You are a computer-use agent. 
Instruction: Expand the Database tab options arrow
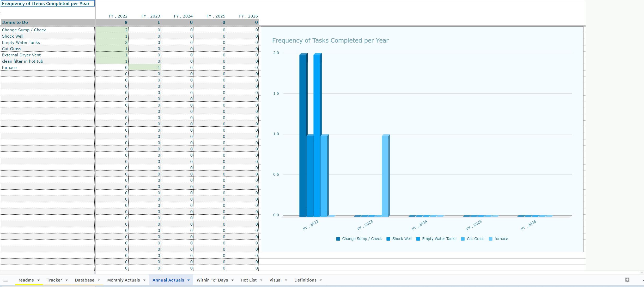99,280
